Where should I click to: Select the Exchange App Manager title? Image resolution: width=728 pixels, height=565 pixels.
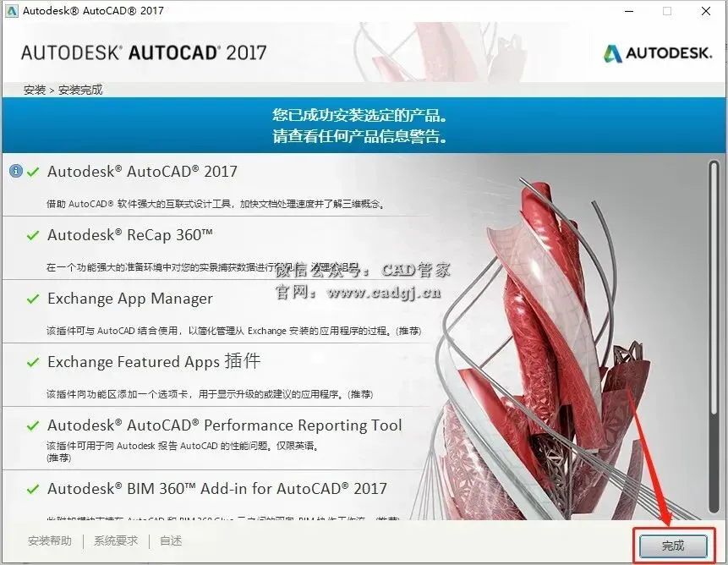click(130, 299)
